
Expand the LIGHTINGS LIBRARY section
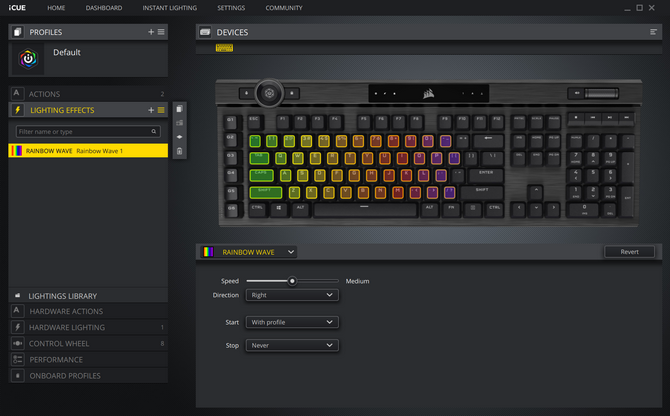click(x=88, y=296)
